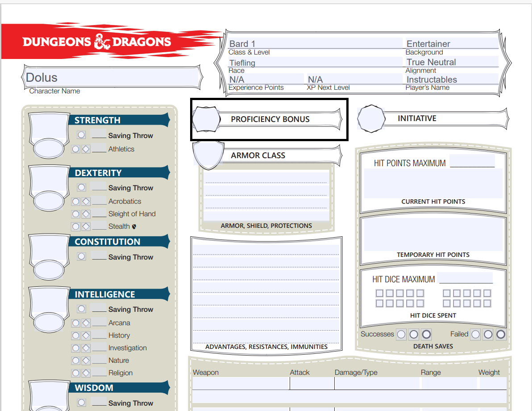Toggle the Stealth proficiency circle

point(76,226)
